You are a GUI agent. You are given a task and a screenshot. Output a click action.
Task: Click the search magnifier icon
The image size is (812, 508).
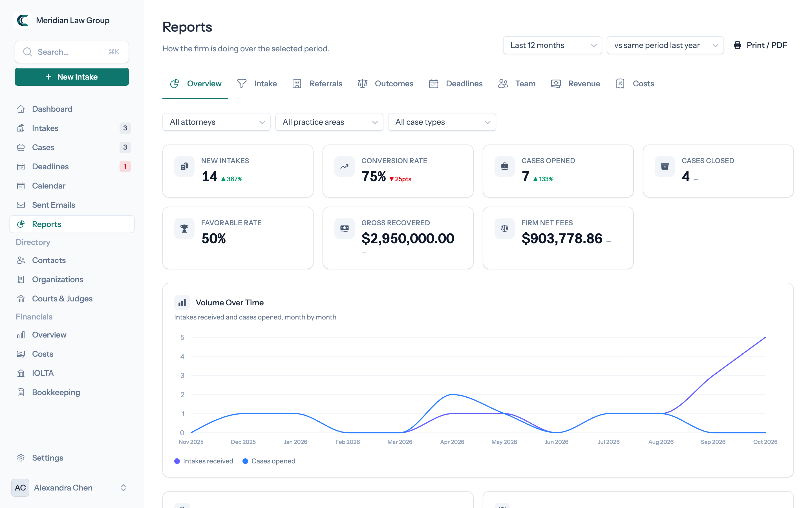pos(28,52)
